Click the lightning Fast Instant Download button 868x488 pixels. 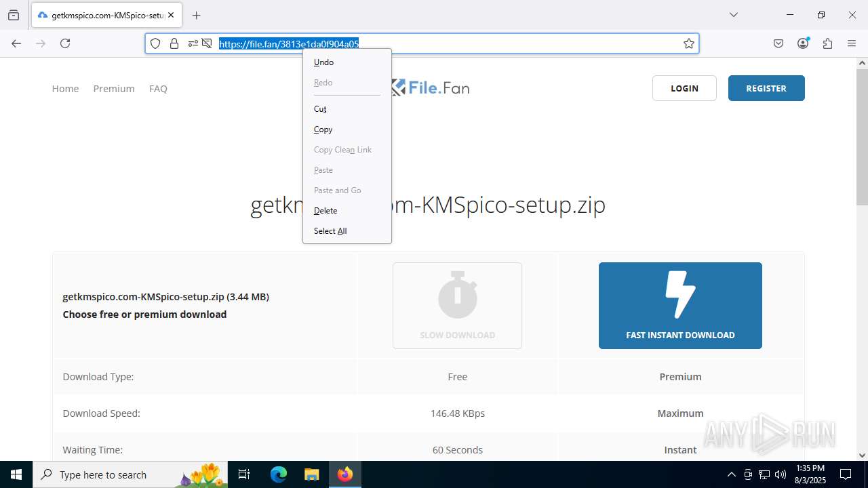click(x=680, y=306)
